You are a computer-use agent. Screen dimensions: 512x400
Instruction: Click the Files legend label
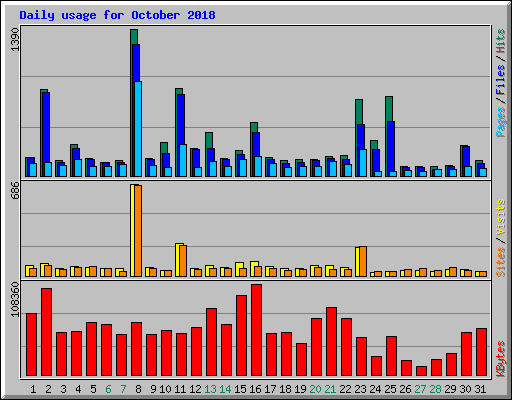(501, 80)
